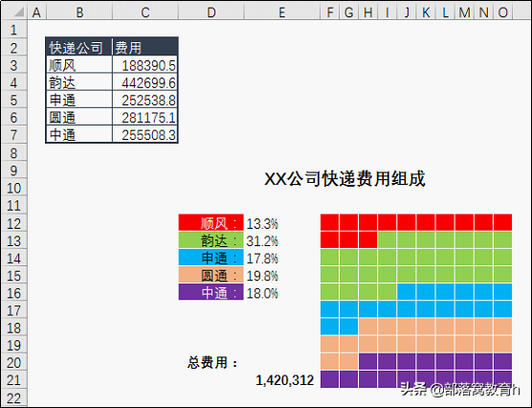
Task: Select row 4 header
Action: point(14,82)
